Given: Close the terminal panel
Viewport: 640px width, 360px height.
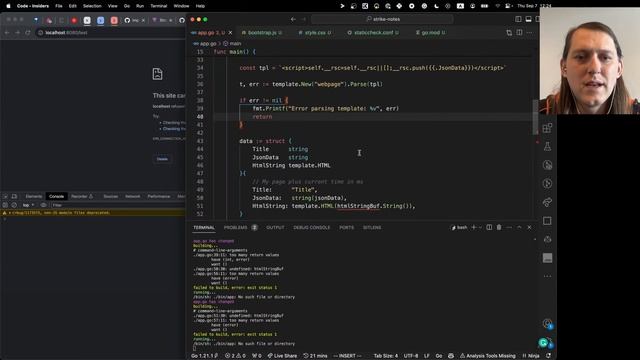Looking at the screenshot, I should point(529,227).
